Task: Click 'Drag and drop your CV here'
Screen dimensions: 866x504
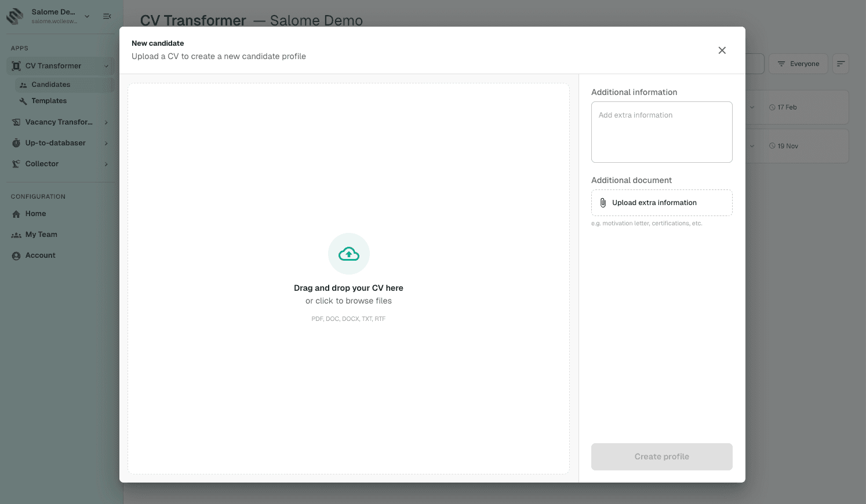Action: (348, 288)
